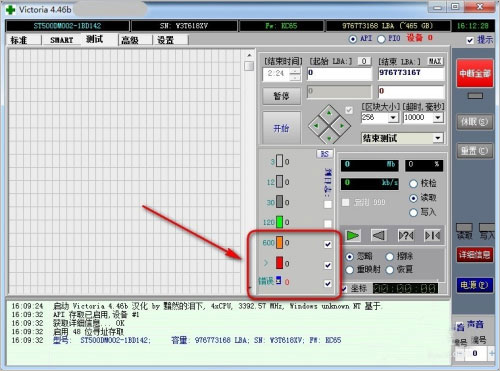Click the green play icon button
Screen dimensions: 500x371
352,235
